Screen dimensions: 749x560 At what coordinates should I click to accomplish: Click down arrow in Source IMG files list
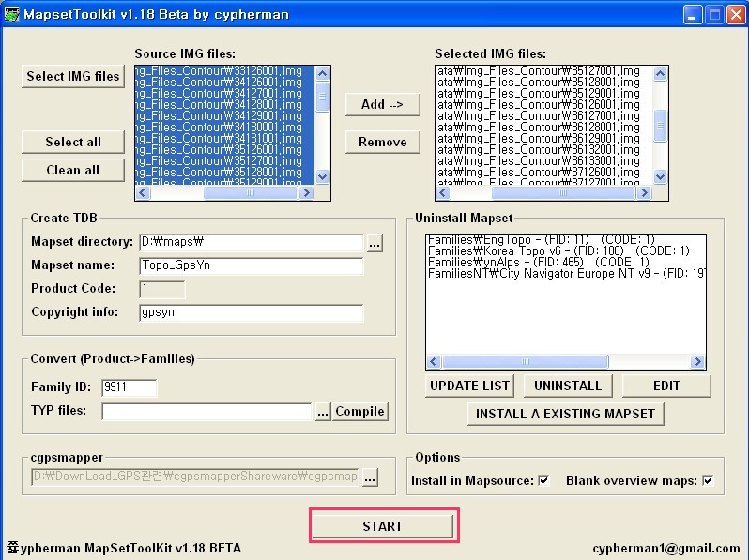click(x=323, y=177)
